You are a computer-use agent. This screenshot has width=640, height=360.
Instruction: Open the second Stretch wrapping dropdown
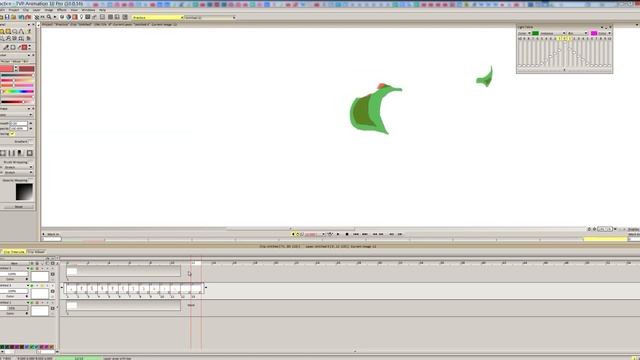18,172
